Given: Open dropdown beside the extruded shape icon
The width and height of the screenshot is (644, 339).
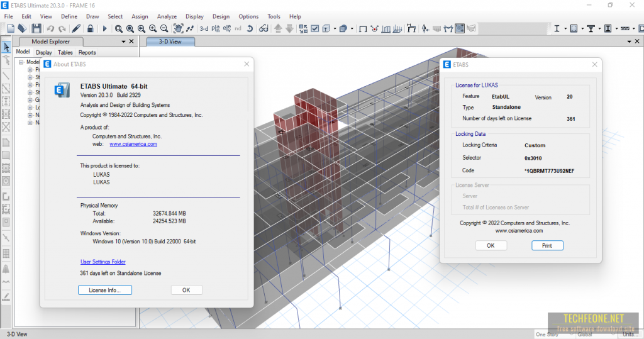Looking at the screenshot, I should tap(352, 29).
